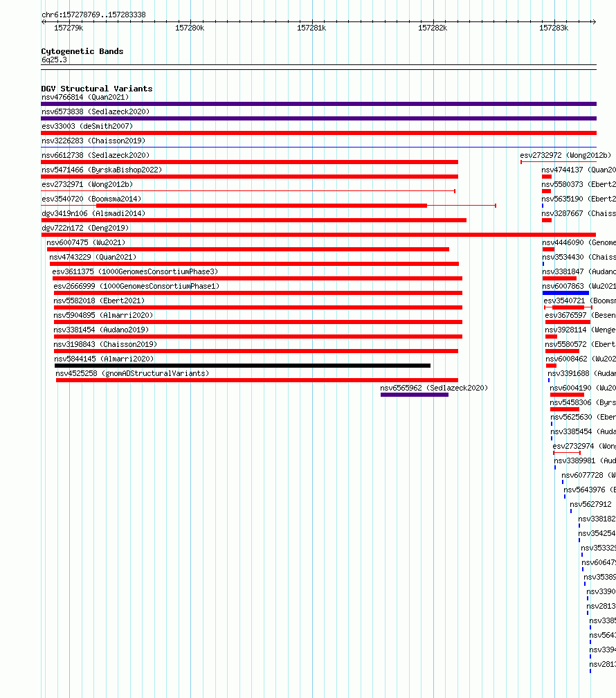
Task: Click the 157279k ruler tick label
Action: tap(69, 28)
